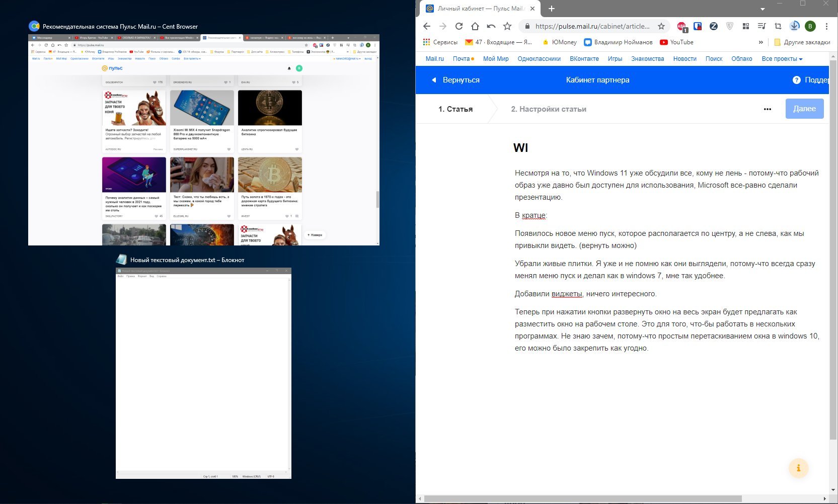Viewport: 838px width, 504px height.
Task: Open the Владимир Нойманов bookmark
Action: [x=618, y=42]
